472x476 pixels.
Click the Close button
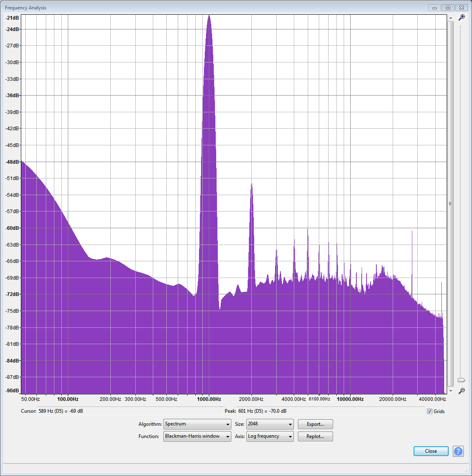point(431,451)
